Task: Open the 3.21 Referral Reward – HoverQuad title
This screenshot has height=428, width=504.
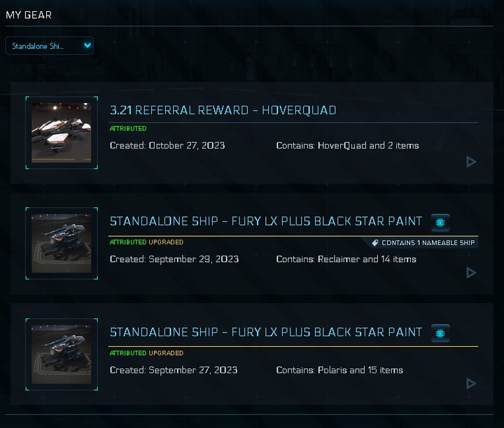Action: [x=223, y=110]
